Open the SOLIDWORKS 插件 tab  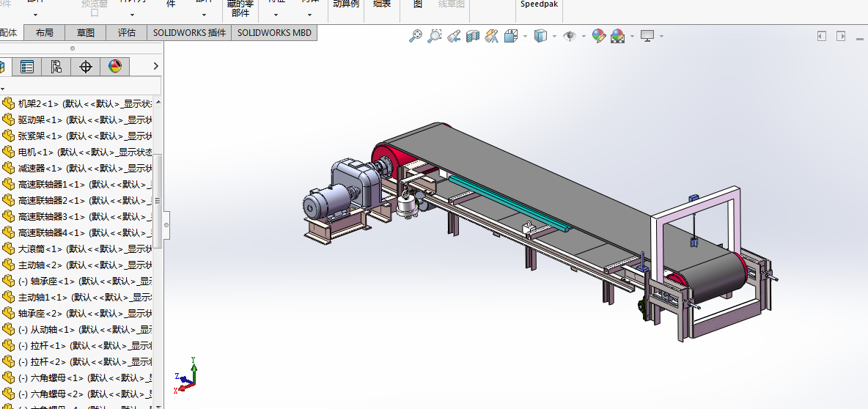pos(189,33)
